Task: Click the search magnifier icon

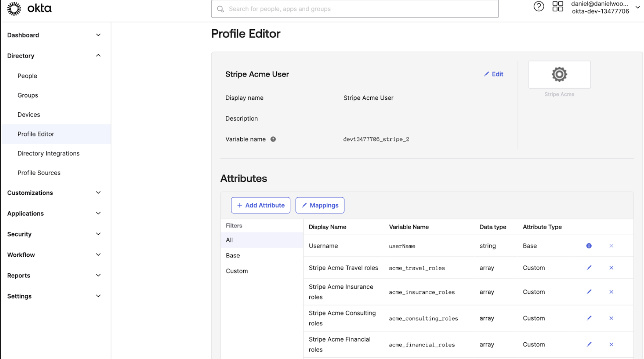Action: pyautogui.click(x=220, y=9)
